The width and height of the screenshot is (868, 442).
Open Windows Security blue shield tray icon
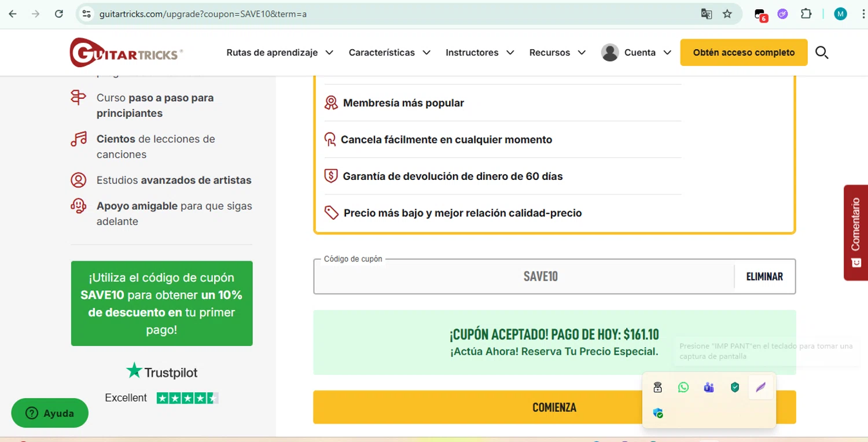[x=658, y=413]
